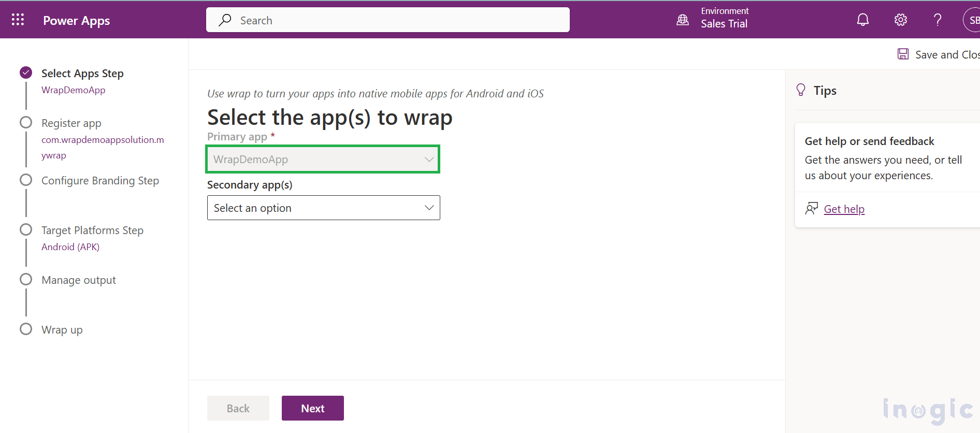The width and height of the screenshot is (980, 433).
Task: Click the Tips heading
Action: 825,91
